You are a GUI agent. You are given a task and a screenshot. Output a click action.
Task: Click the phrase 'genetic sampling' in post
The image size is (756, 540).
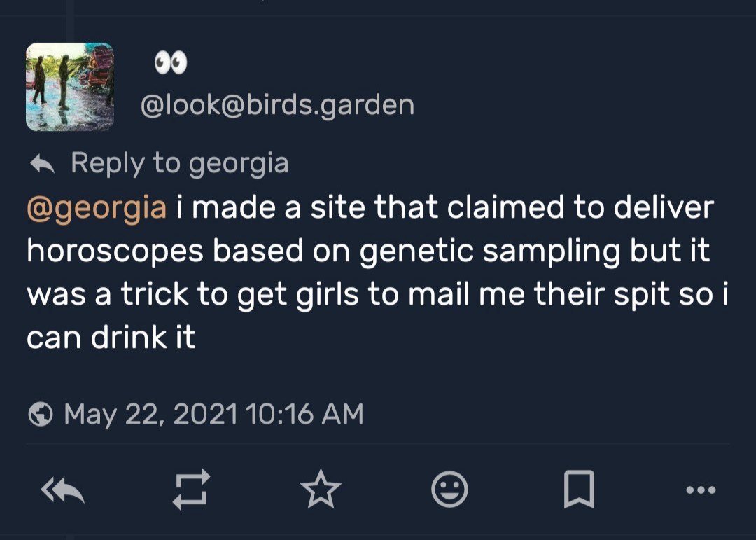[x=490, y=251]
